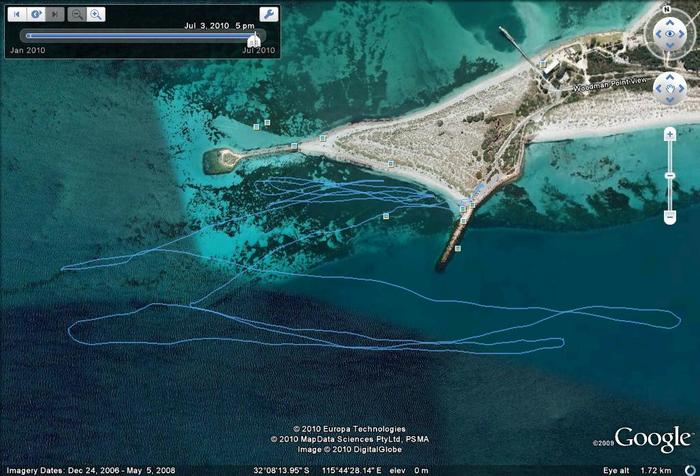This screenshot has width=700, height=476.
Task: Open time slider options wrench
Action: click(268, 15)
